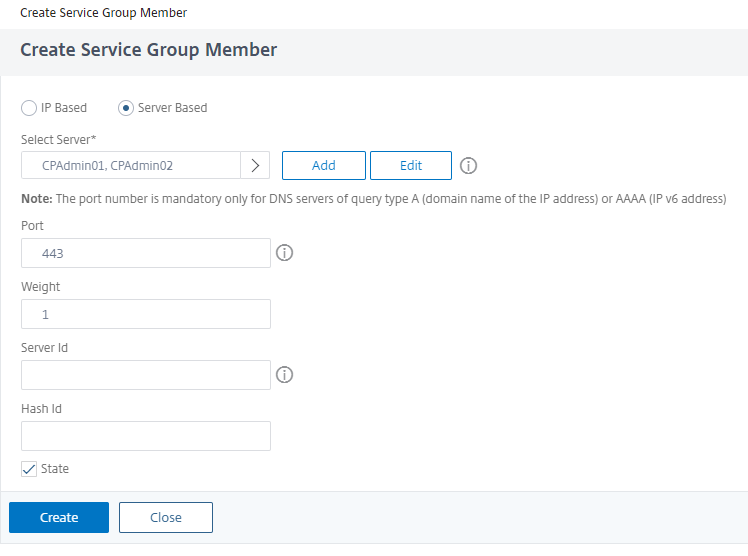Focus the Weight input field
The width and height of the screenshot is (748, 556).
[146, 314]
